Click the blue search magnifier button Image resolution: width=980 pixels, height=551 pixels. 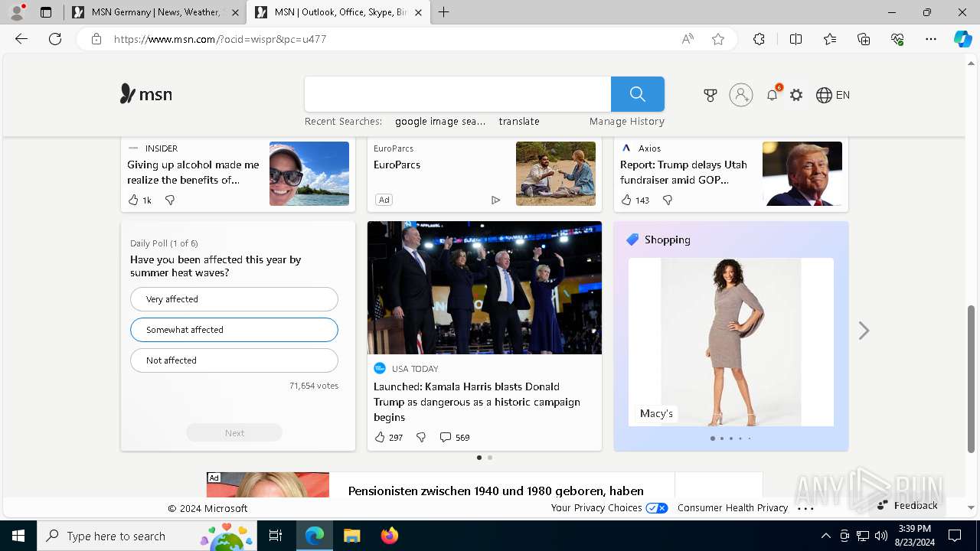coord(638,94)
